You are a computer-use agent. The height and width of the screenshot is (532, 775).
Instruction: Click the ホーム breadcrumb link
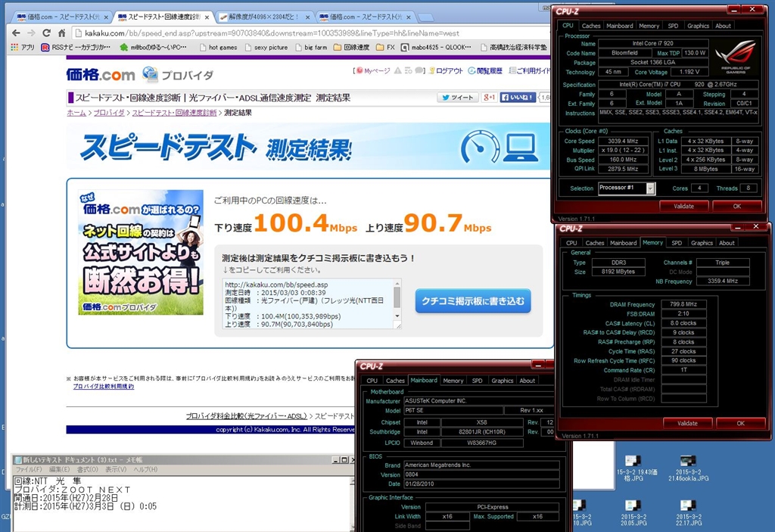click(76, 113)
